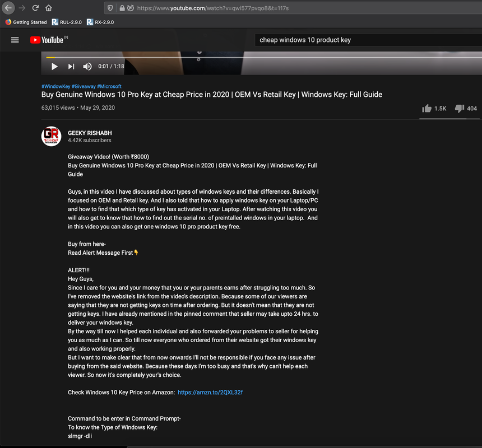Click the 'Buy from here-' line
This screenshot has height=448, width=482.
[87, 244]
